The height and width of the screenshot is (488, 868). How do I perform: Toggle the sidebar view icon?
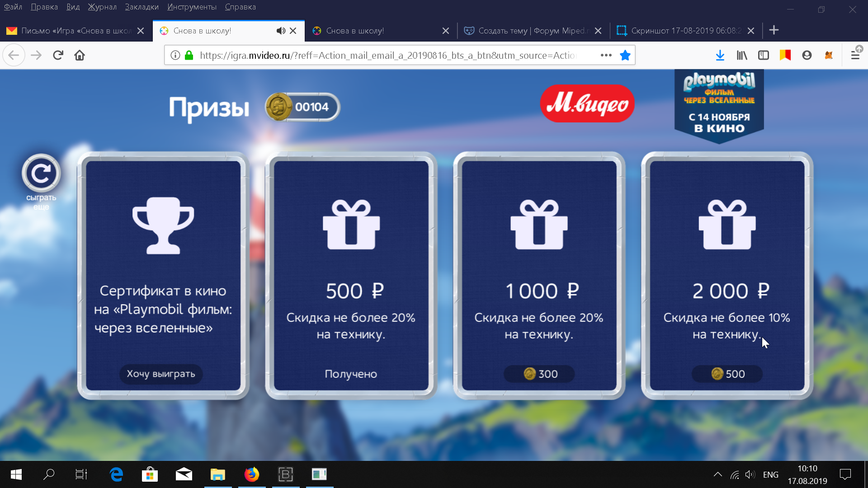(764, 55)
